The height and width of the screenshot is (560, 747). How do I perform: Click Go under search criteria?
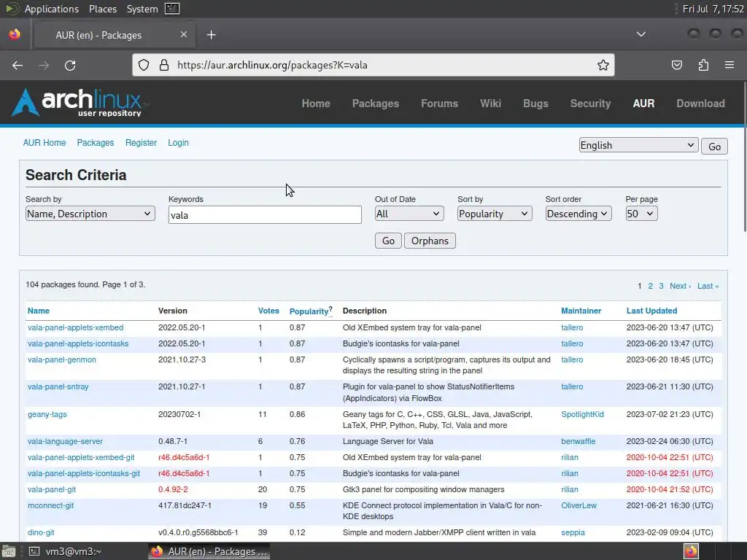(x=388, y=241)
